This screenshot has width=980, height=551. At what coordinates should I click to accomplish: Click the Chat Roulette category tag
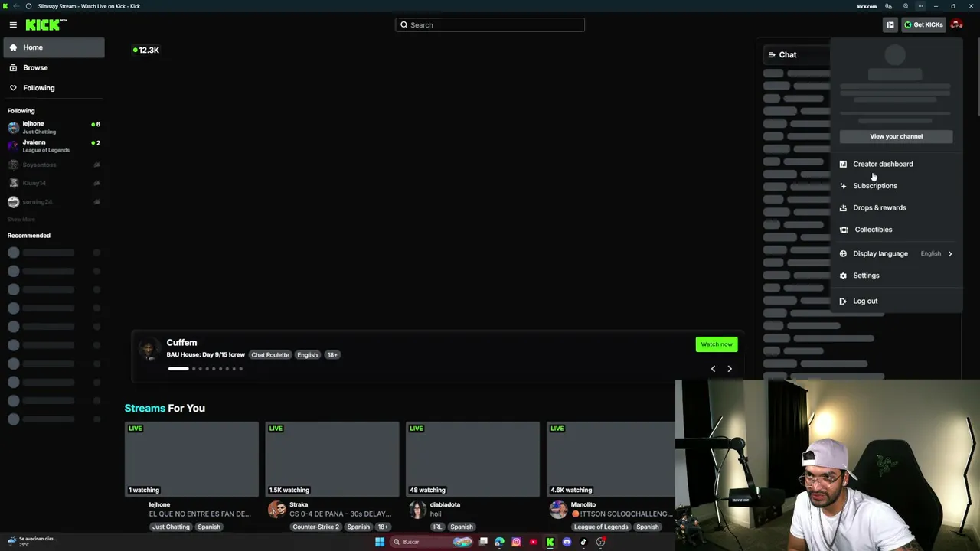click(x=270, y=355)
